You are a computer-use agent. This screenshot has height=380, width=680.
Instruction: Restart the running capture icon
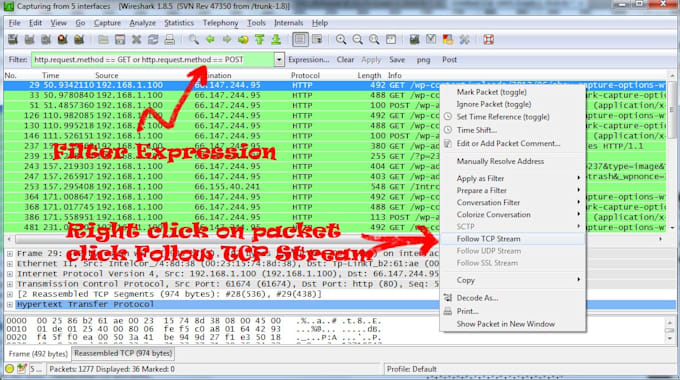click(79, 39)
